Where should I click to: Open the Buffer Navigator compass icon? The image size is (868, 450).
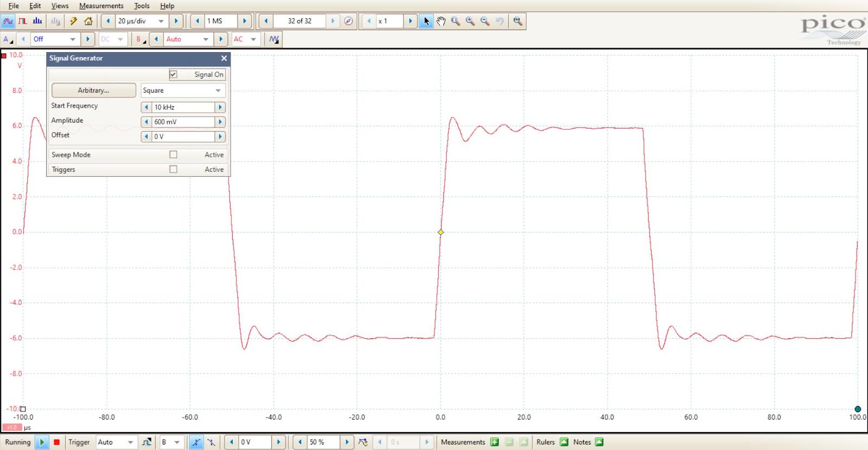348,21
